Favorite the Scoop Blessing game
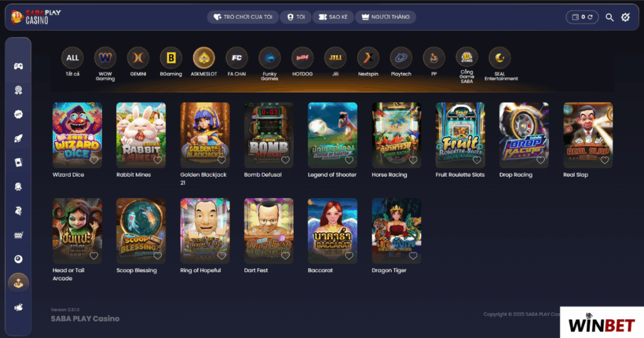The image size is (644, 338). pos(158,256)
